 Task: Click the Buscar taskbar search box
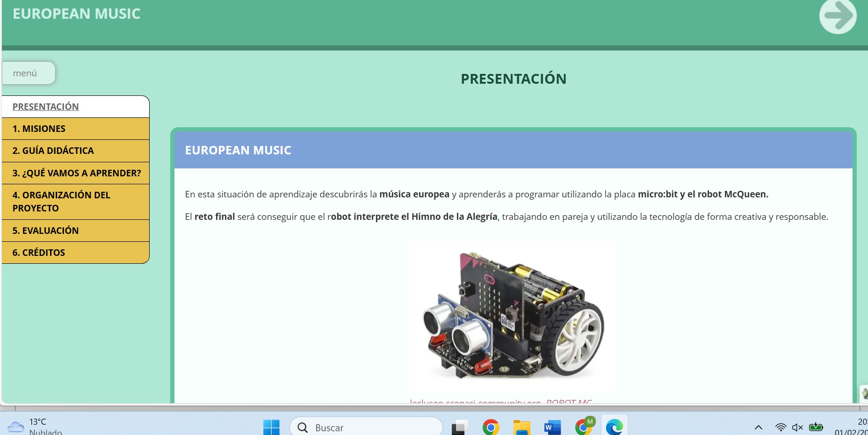[366, 427]
